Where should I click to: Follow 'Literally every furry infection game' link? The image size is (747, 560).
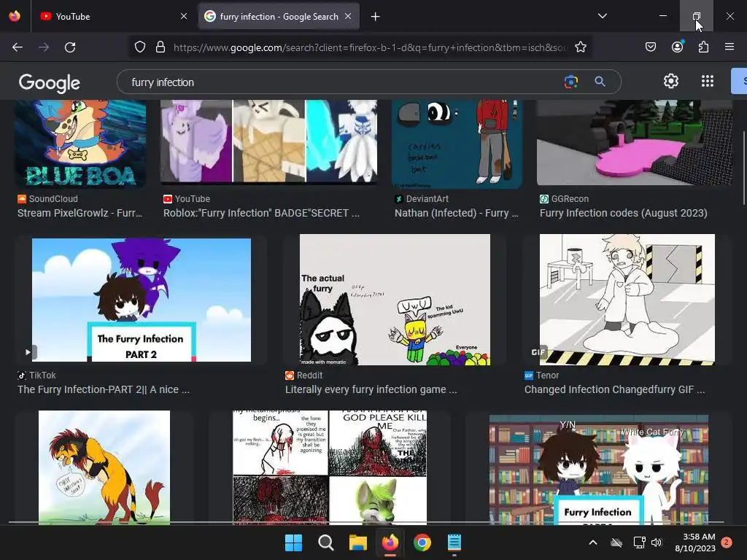(371, 389)
